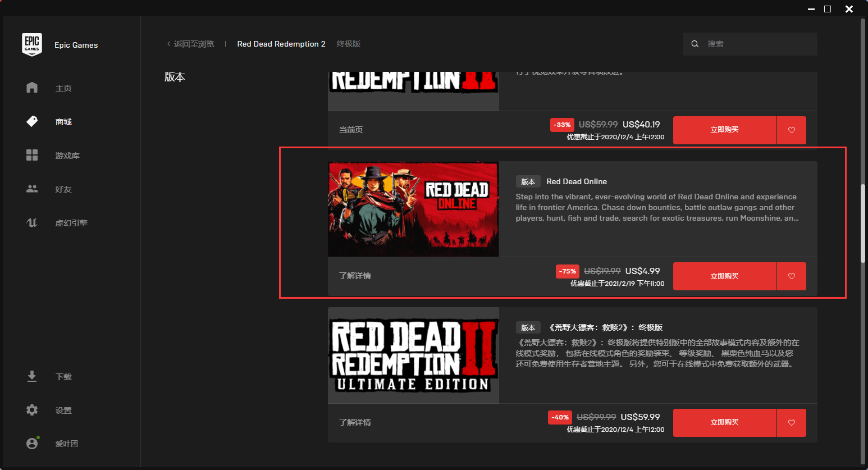The image size is (868, 470).
Task: Add the Ultimate Edition to wishlist
Action: click(792, 423)
